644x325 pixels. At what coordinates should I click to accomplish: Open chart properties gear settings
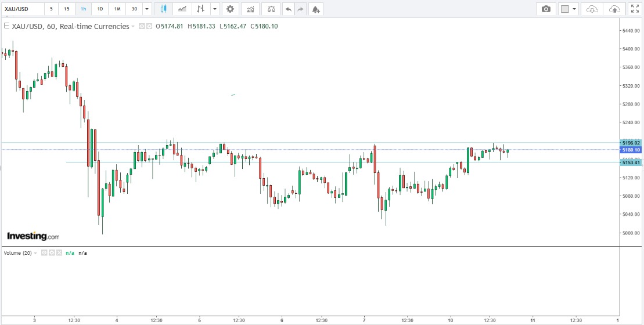[x=230, y=9]
